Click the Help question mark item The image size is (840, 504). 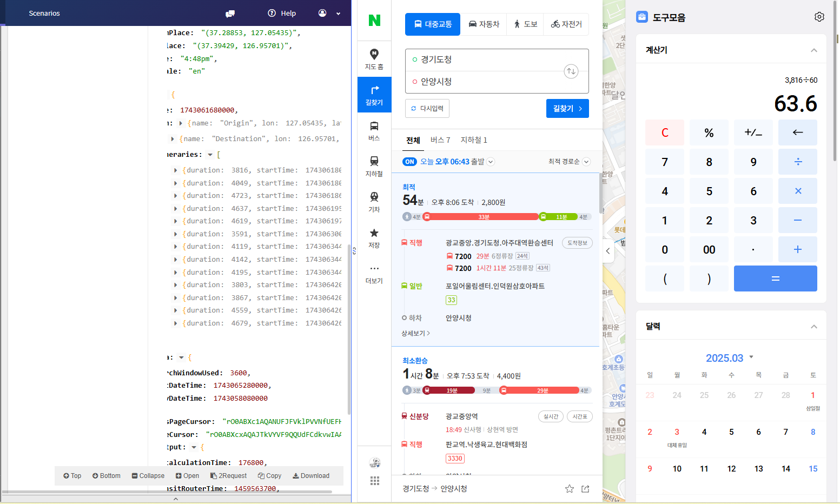click(x=282, y=13)
